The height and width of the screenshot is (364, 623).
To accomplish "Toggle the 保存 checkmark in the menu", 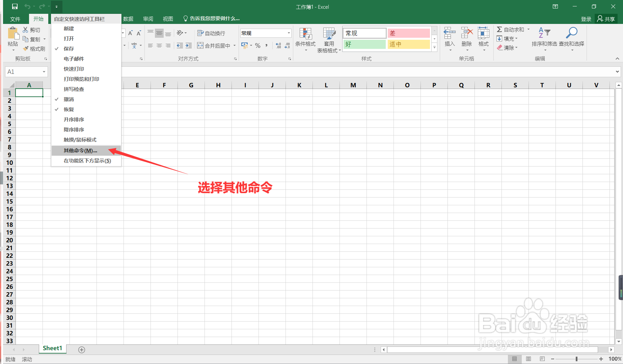I will point(69,49).
